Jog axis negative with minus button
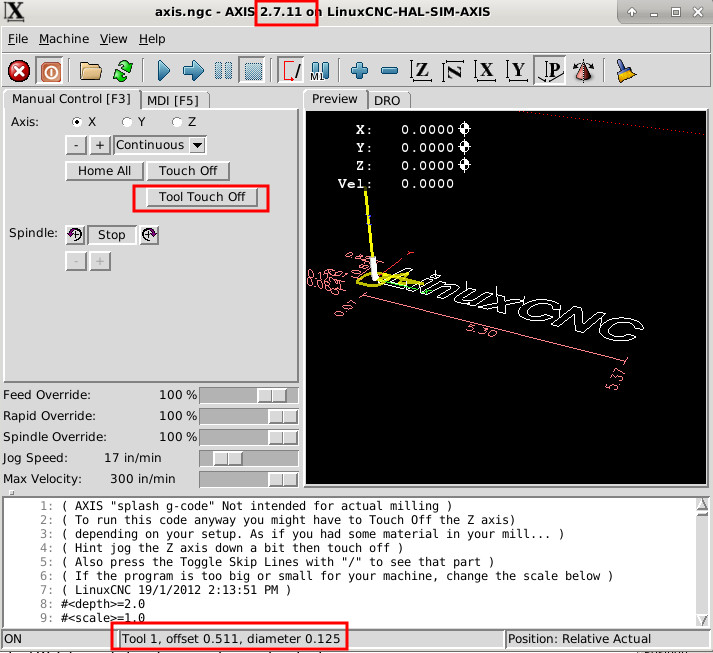The image size is (713, 653). [76, 145]
